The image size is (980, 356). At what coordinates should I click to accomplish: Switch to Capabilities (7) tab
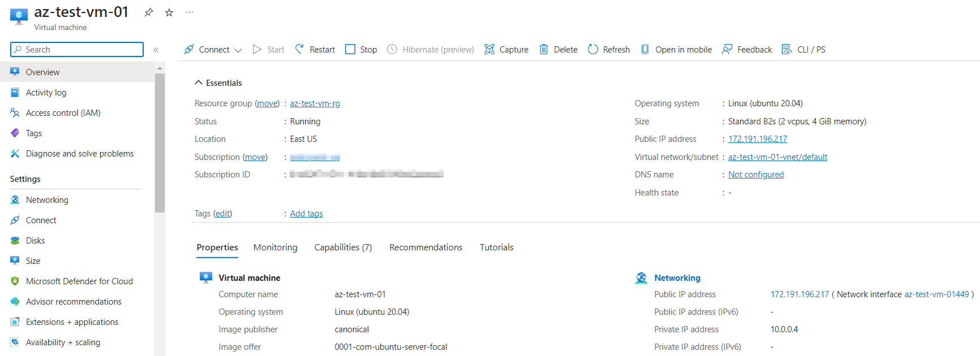343,248
